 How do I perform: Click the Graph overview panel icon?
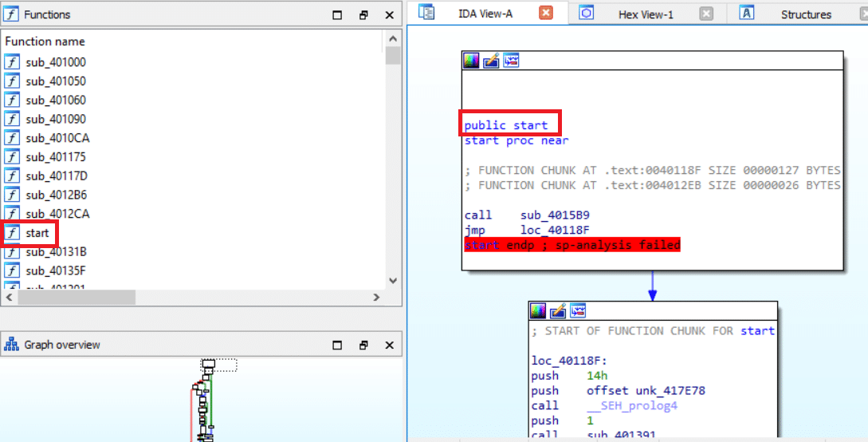point(11,345)
